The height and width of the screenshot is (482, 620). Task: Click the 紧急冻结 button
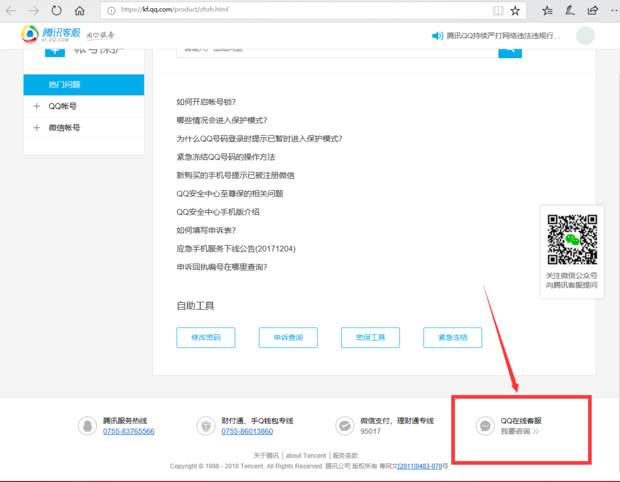pyautogui.click(x=453, y=338)
